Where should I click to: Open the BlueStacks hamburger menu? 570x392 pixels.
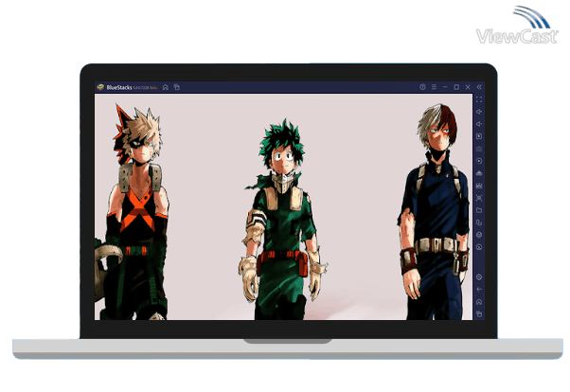434,87
